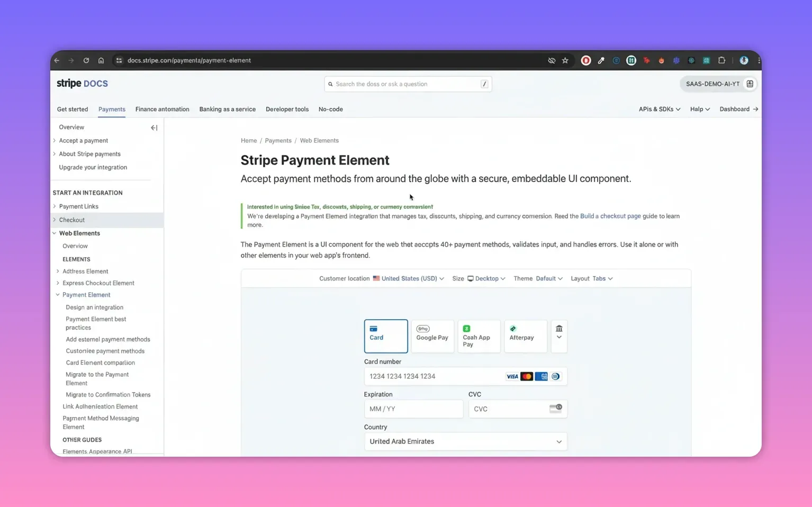This screenshot has width=812, height=507.
Task: Follow the Build a checkout page link
Action: 610,216
